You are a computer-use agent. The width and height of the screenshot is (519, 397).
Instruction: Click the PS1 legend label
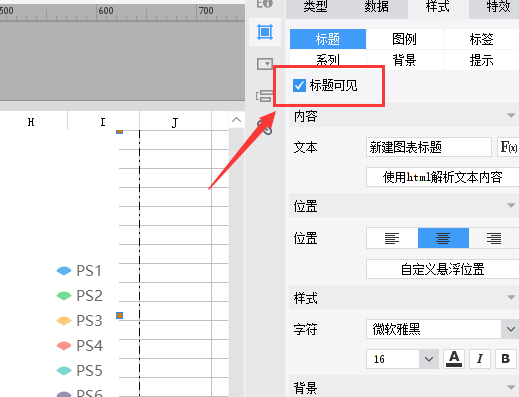(89, 271)
